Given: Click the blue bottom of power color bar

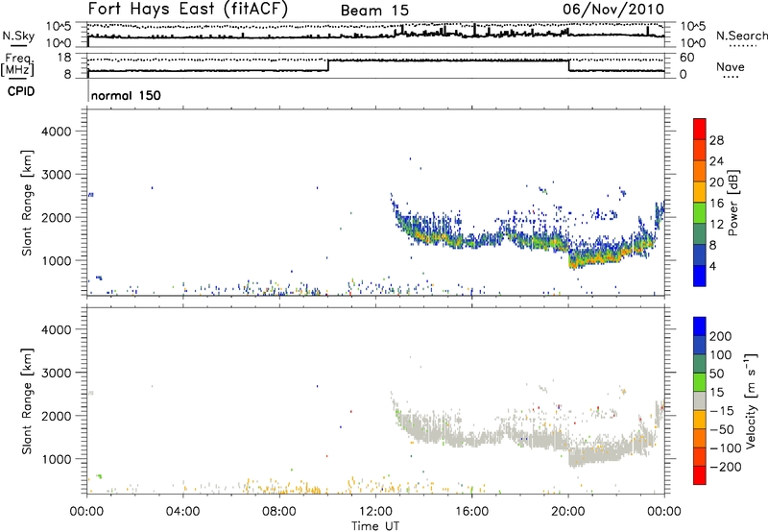Looking at the screenshot, I should point(700,276).
